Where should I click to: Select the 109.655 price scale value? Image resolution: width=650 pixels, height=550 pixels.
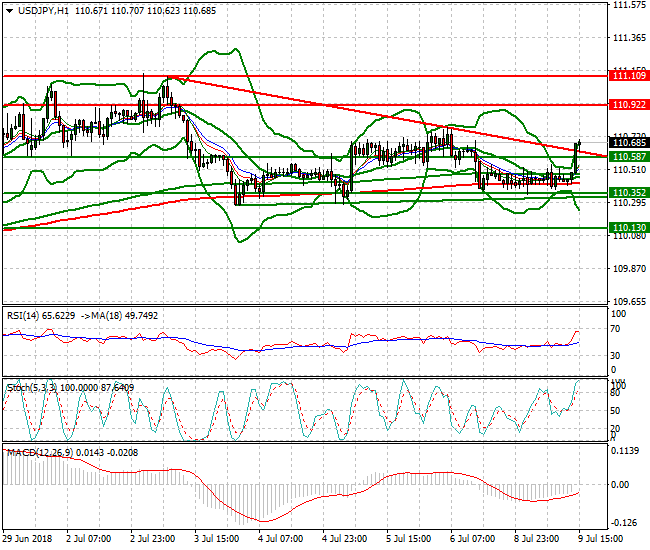[x=629, y=302]
